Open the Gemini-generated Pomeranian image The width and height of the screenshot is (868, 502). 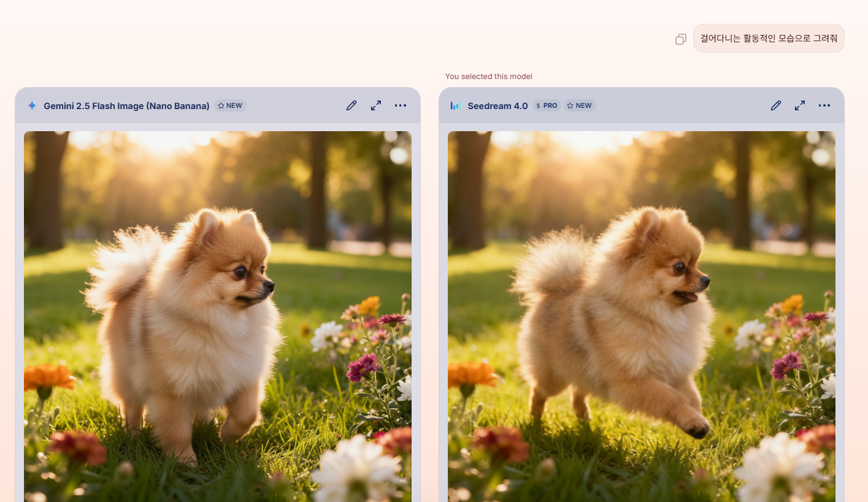pos(218,316)
